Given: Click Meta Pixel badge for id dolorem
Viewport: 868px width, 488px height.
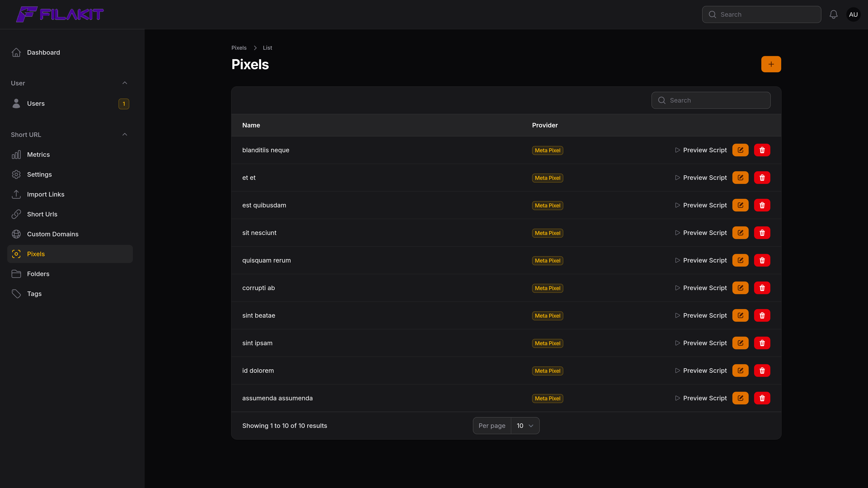Looking at the screenshot, I should [548, 371].
